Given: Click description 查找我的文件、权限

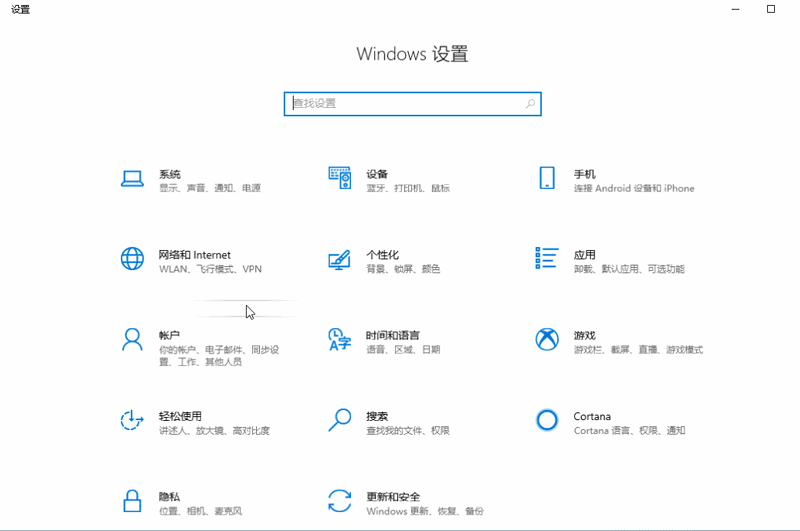Looking at the screenshot, I should 408,431.
